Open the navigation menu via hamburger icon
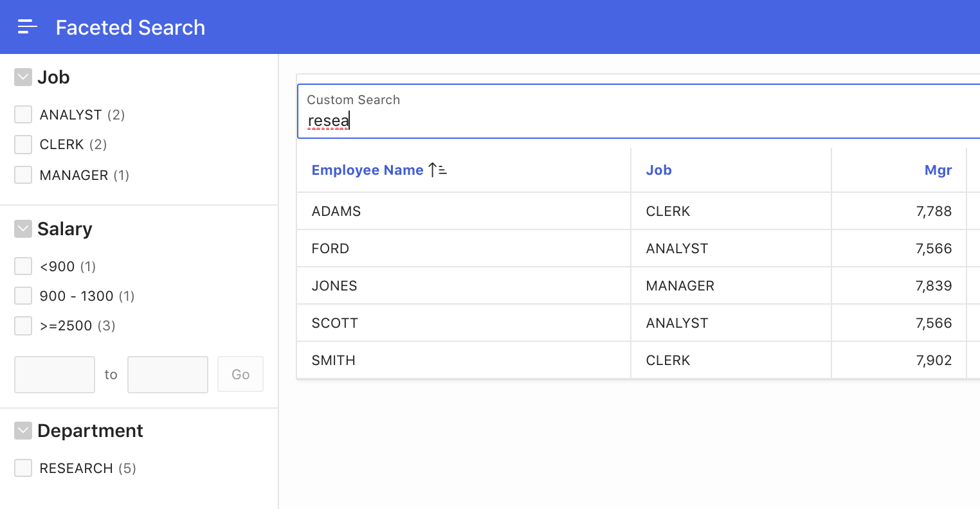 coord(27,26)
